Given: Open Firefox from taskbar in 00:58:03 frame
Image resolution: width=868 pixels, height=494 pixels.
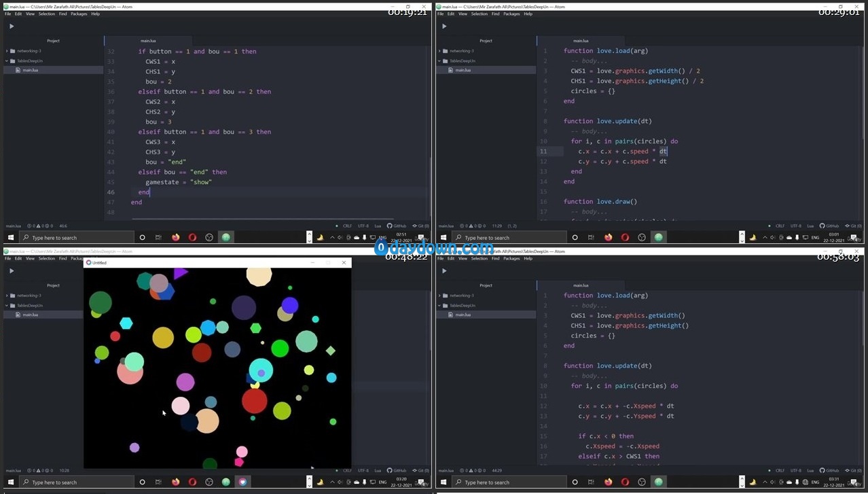Looking at the screenshot, I should pyautogui.click(x=609, y=482).
